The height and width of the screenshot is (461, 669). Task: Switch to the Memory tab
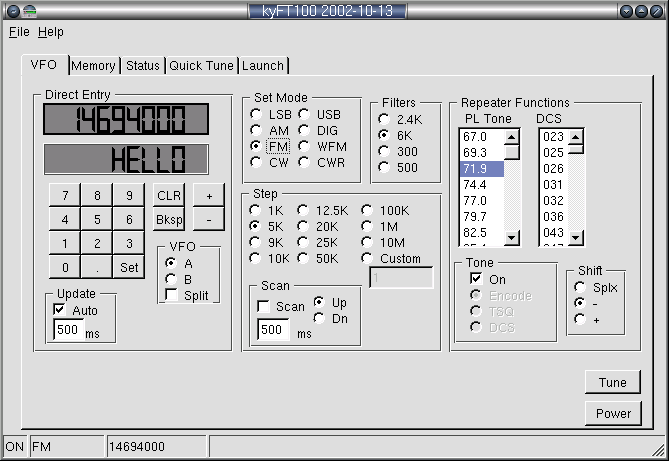93,66
